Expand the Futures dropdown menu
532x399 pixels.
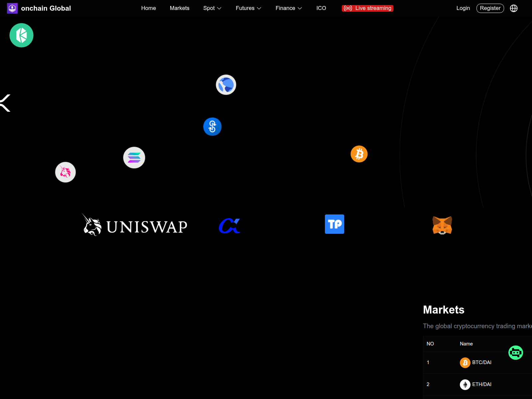248,8
